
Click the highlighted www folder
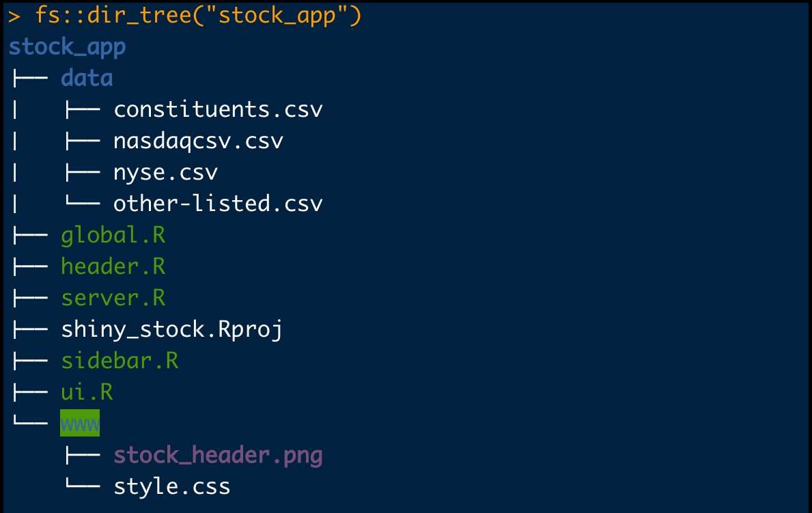[x=80, y=424]
